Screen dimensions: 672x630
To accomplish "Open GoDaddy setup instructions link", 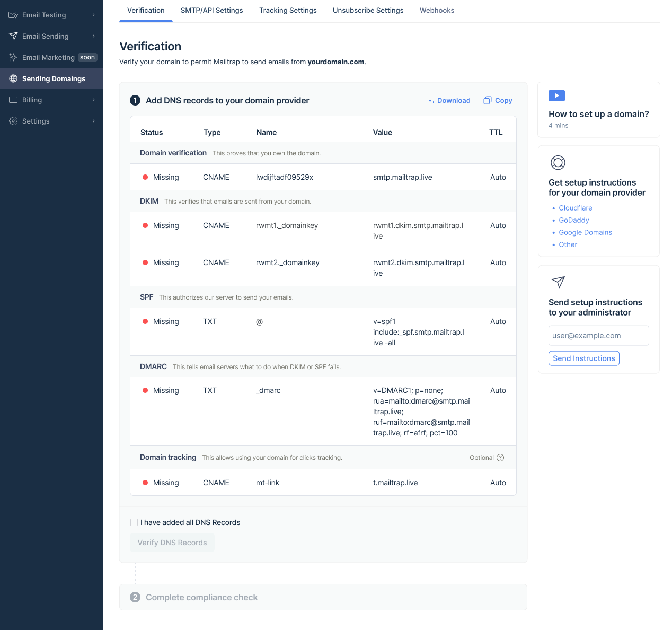I will point(574,220).
